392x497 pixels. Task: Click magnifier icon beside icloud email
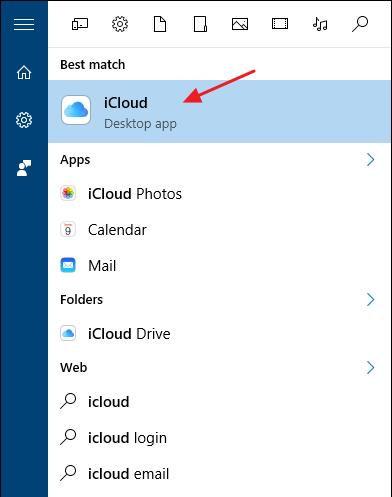[x=68, y=473]
